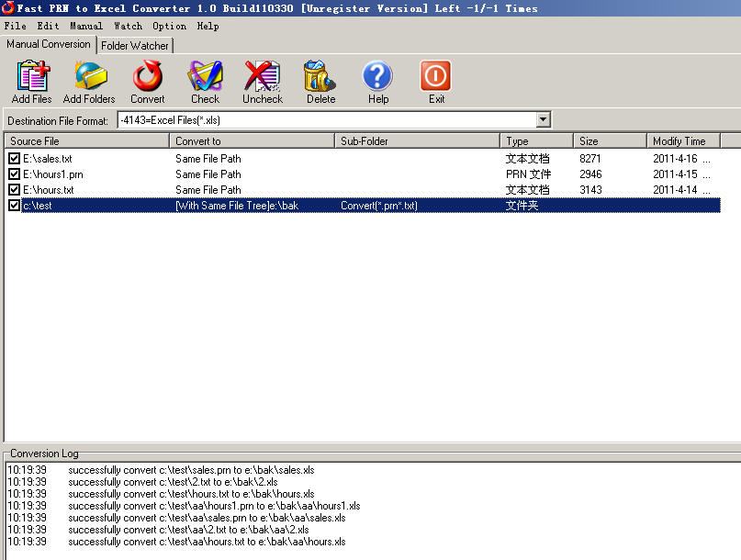Open the Destination File Format dropdown arrow

pyautogui.click(x=544, y=120)
